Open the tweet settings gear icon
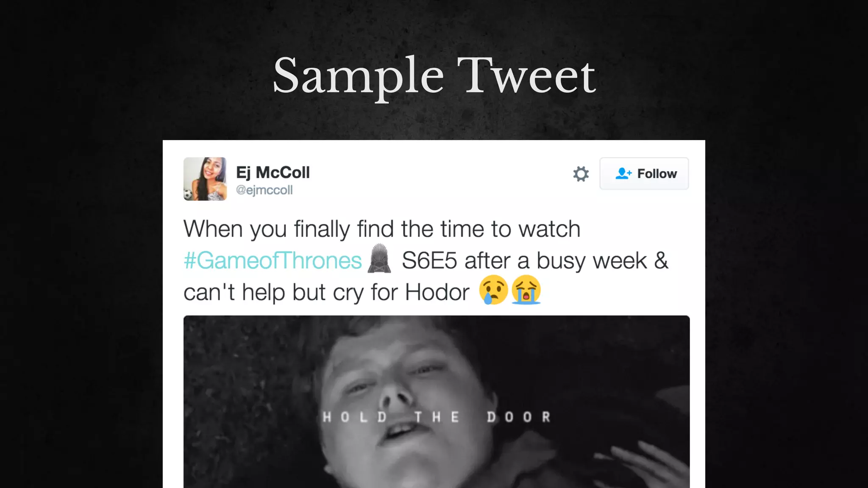The image size is (868, 488). pyautogui.click(x=581, y=174)
